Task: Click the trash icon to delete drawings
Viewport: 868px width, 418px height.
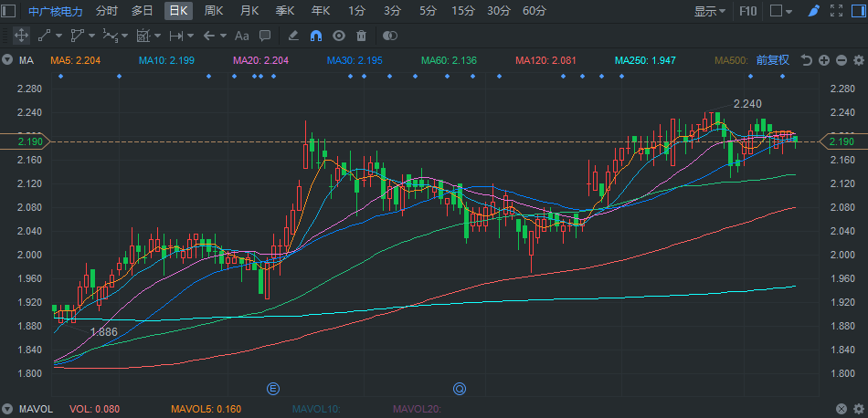Action: (361, 36)
